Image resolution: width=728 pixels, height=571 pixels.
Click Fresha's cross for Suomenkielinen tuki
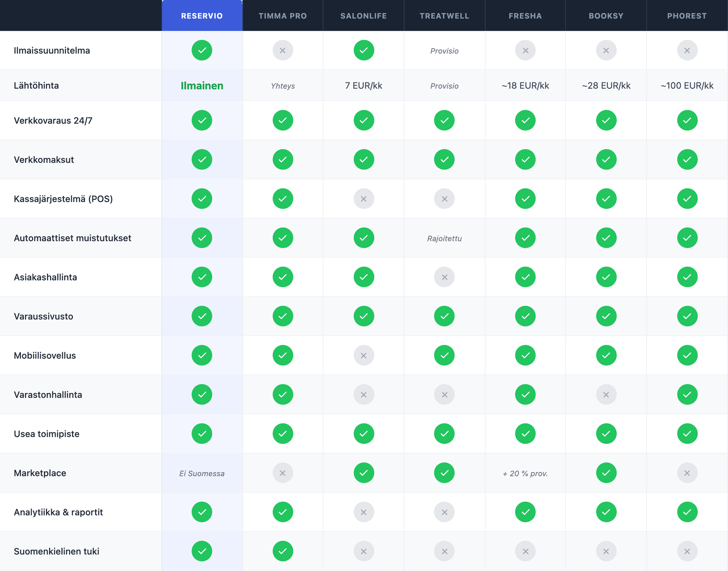526,551
